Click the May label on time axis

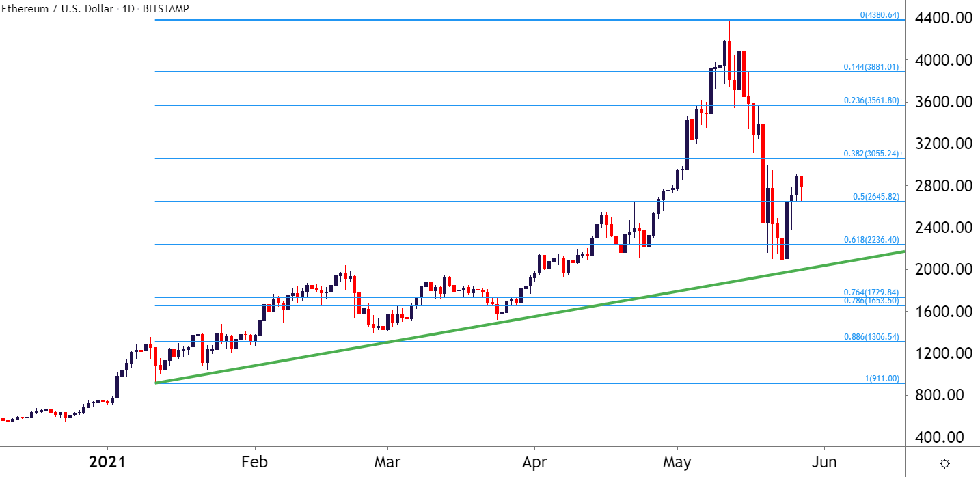677,462
